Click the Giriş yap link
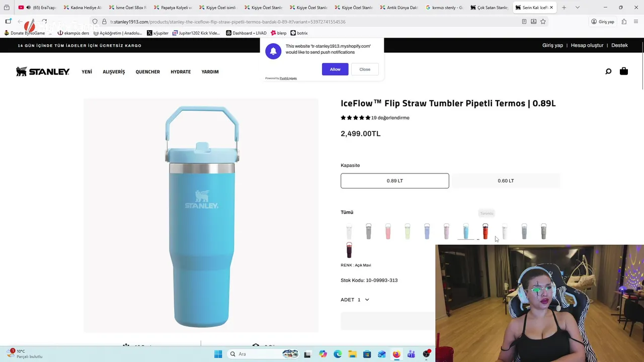644x362 pixels. [x=552, y=45]
